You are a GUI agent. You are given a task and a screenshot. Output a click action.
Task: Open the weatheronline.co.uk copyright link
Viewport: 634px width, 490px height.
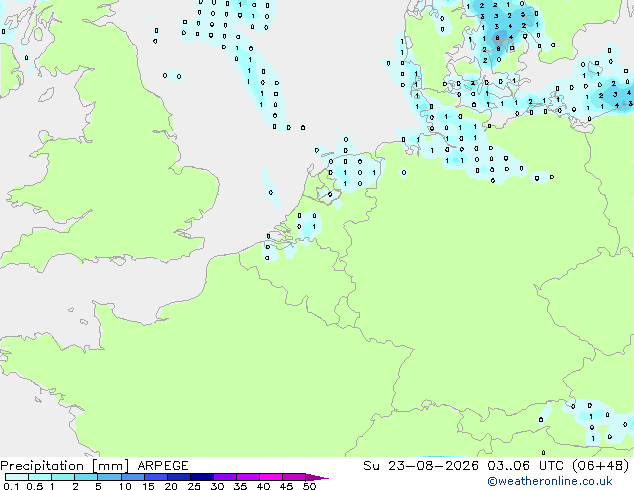[550, 481]
